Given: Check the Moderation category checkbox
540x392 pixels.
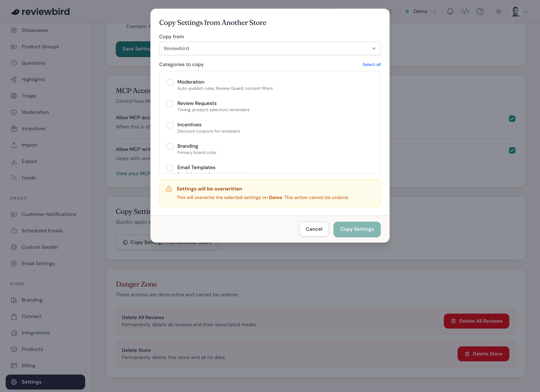Looking at the screenshot, I should [x=170, y=82].
